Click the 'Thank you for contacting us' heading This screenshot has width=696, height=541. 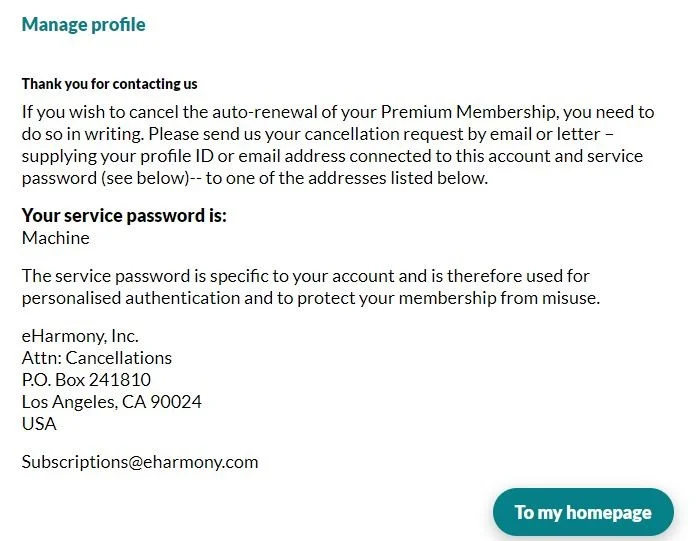click(x=109, y=84)
